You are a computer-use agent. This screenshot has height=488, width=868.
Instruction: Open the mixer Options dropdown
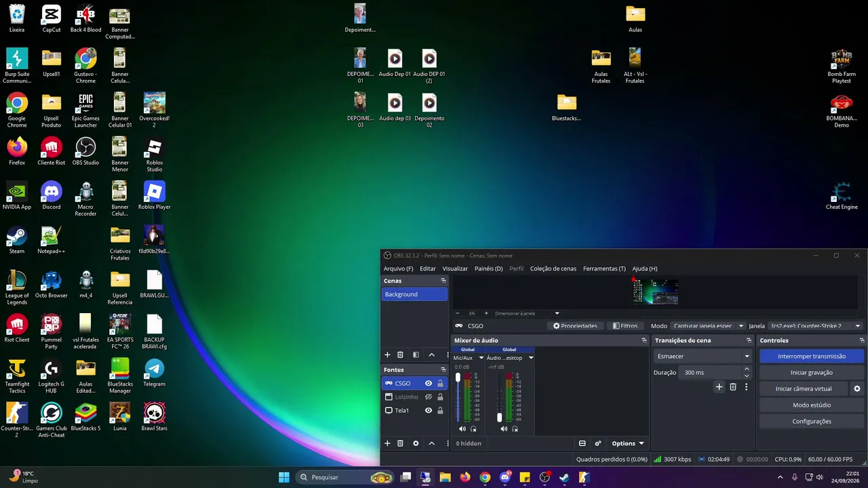[x=627, y=443]
